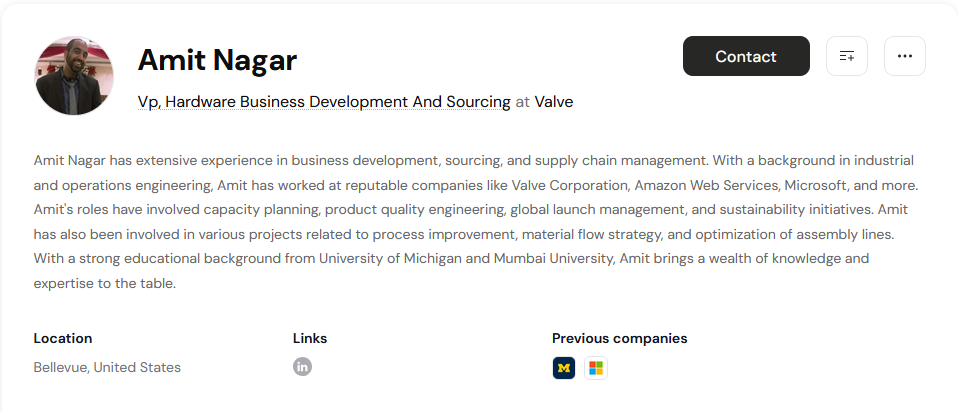Click Amit Nagar's profile photo
The image size is (958, 412).
[74, 75]
